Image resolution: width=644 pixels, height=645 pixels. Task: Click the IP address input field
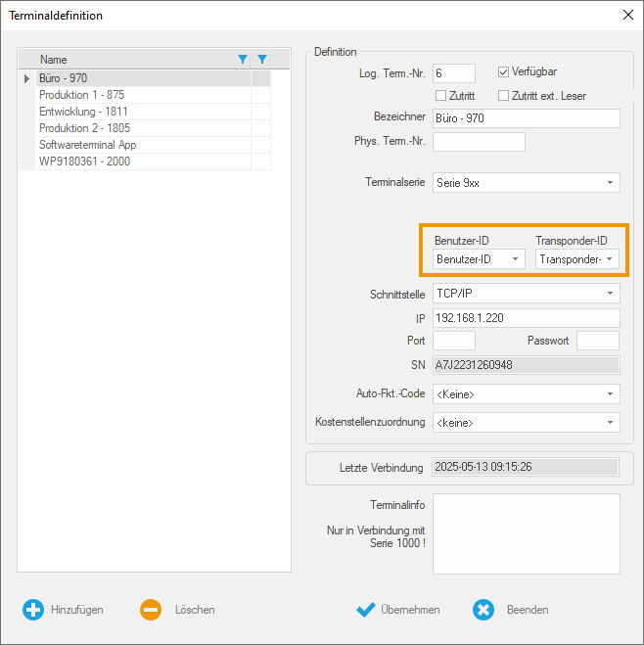point(526,318)
